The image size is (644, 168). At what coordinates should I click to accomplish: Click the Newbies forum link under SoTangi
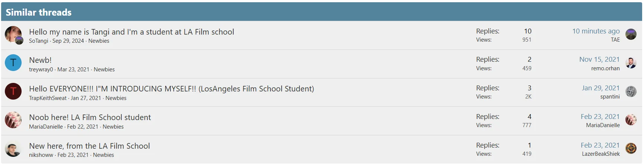point(99,41)
